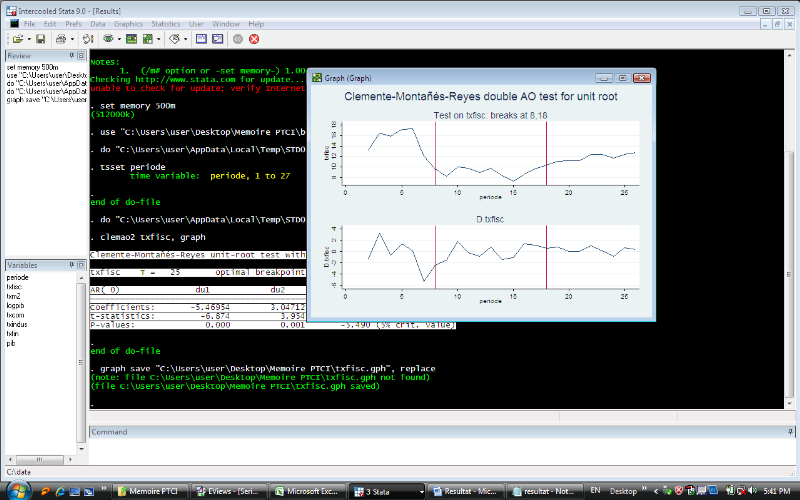Viewport: 800px width, 500px height.
Task: Click the Viewer eye icon
Action: [106, 39]
